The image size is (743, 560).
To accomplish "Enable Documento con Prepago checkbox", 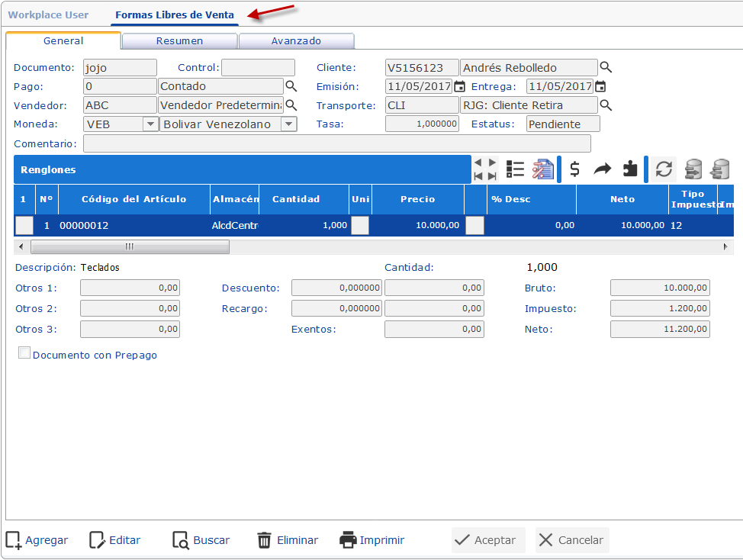I will (24, 353).
